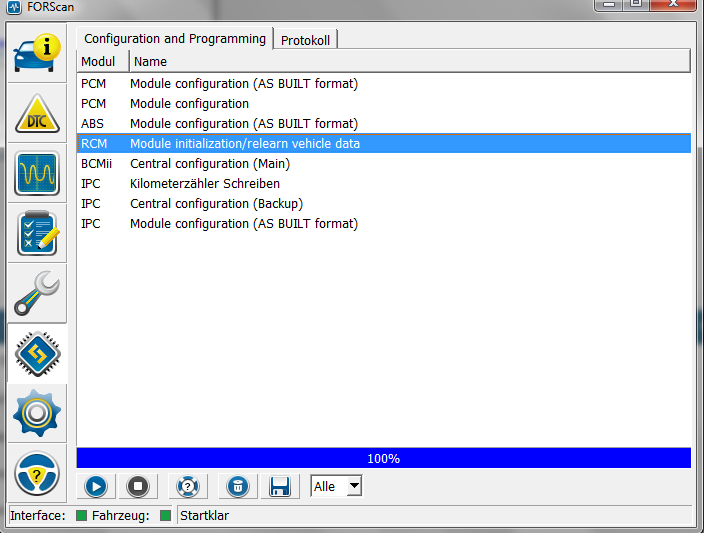Click the floppy disk save button
This screenshot has width=704, height=533.
pos(280,487)
